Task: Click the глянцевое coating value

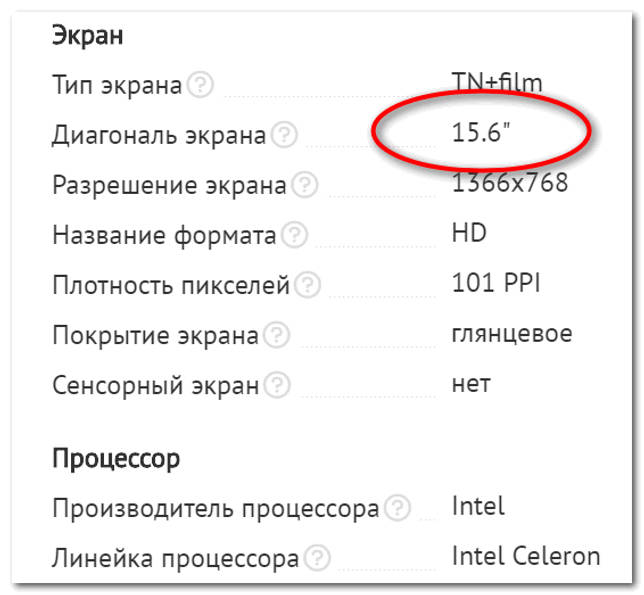Action: (x=512, y=334)
